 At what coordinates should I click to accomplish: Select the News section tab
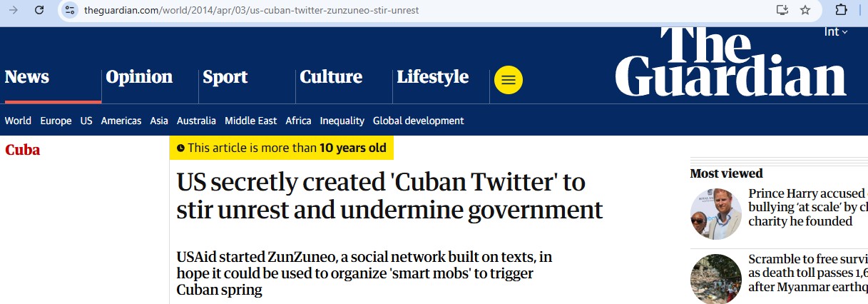click(27, 77)
